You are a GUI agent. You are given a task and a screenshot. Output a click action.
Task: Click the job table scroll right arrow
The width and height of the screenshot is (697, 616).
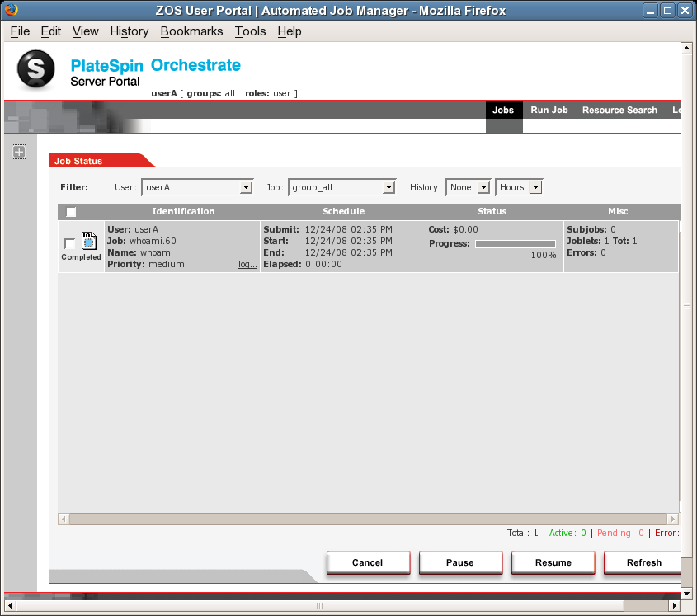(x=673, y=520)
